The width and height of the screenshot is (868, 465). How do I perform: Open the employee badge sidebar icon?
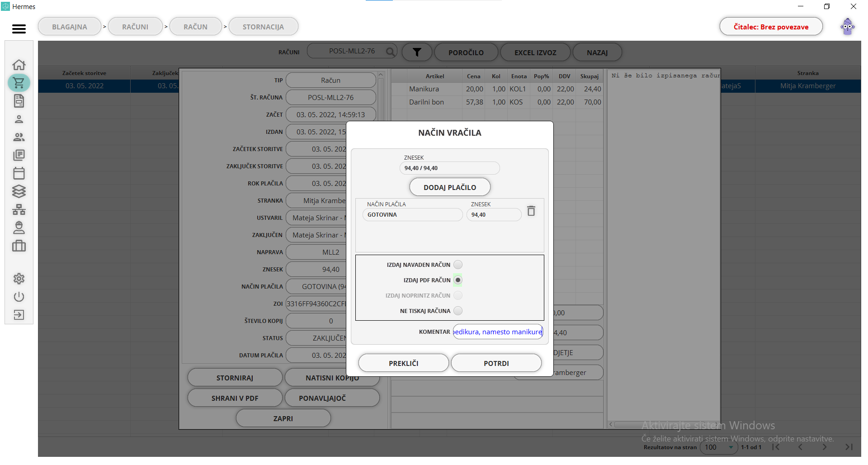pyautogui.click(x=19, y=228)
